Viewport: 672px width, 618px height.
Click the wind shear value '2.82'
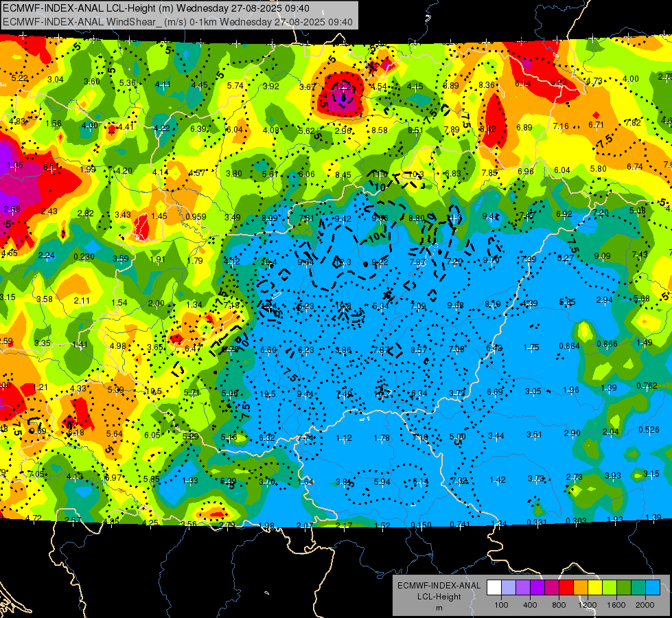(86, 213)
